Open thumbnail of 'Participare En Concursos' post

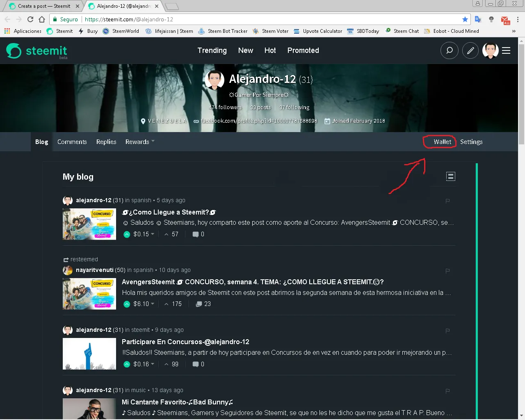(89, 354)
